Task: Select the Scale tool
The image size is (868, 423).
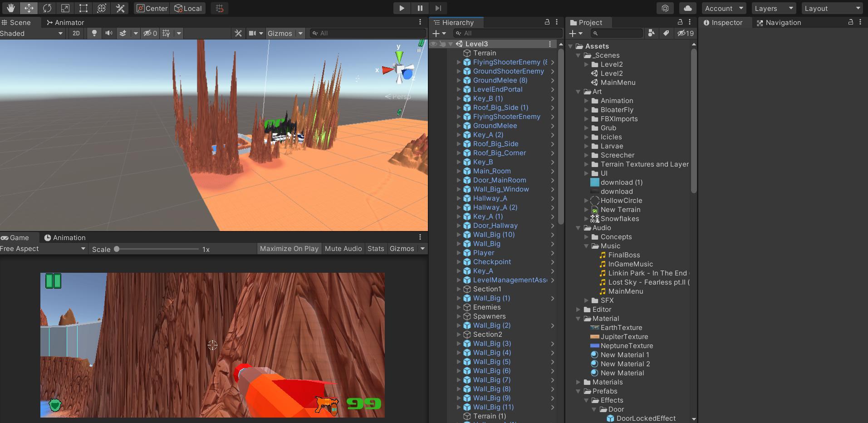Action: tap(65, 8)
